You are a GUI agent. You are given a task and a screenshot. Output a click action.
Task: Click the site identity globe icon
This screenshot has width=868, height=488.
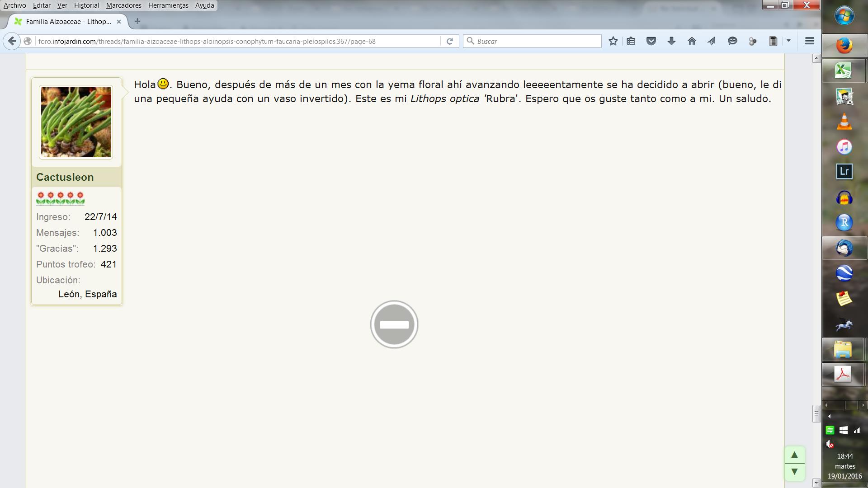(28, 41)
